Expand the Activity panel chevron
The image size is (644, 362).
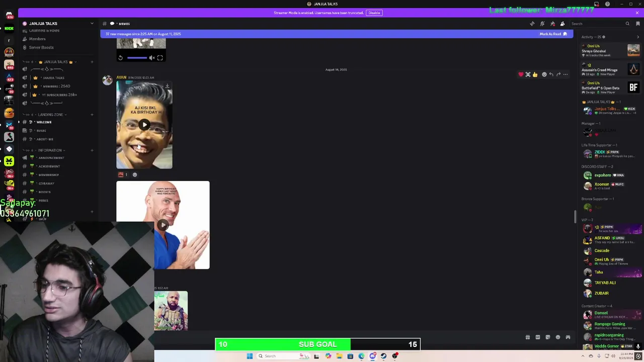point(638,37)
